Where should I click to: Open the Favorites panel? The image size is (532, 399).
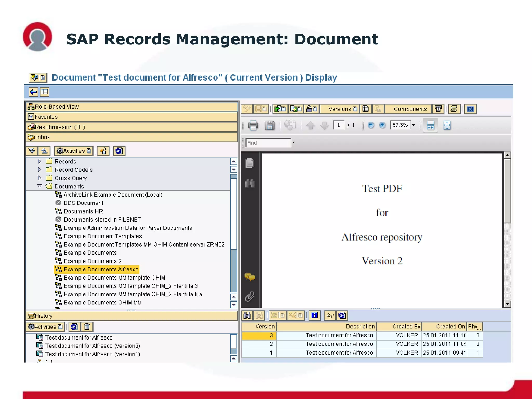click(x=132, y=117)
